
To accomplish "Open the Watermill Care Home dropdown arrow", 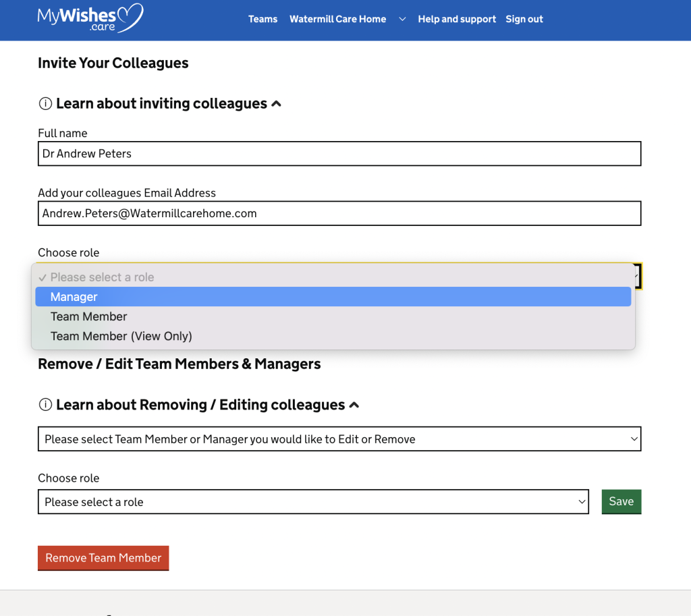I will pyautogui.click(x=402, y=20).
